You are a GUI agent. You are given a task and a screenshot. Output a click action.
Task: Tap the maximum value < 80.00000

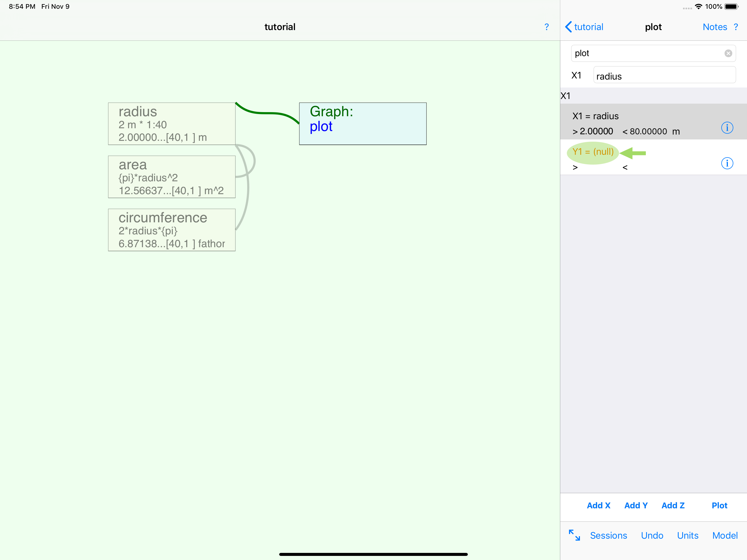click(645, 132)
